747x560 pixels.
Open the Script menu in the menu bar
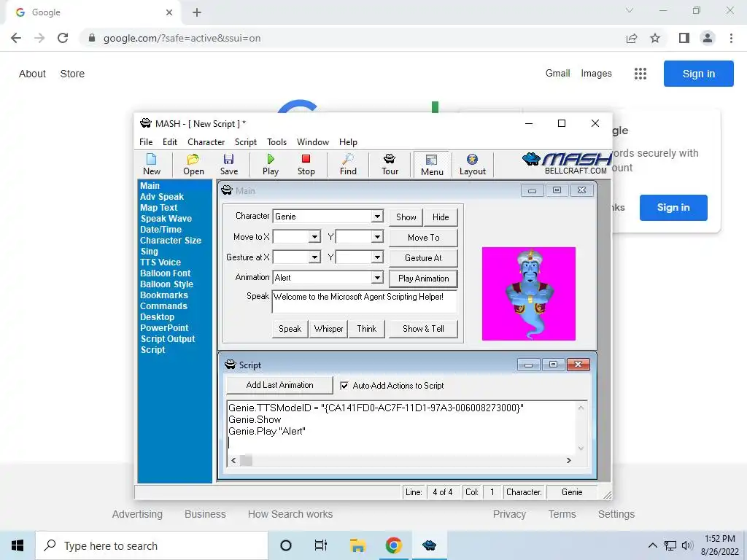pos(245,142)
